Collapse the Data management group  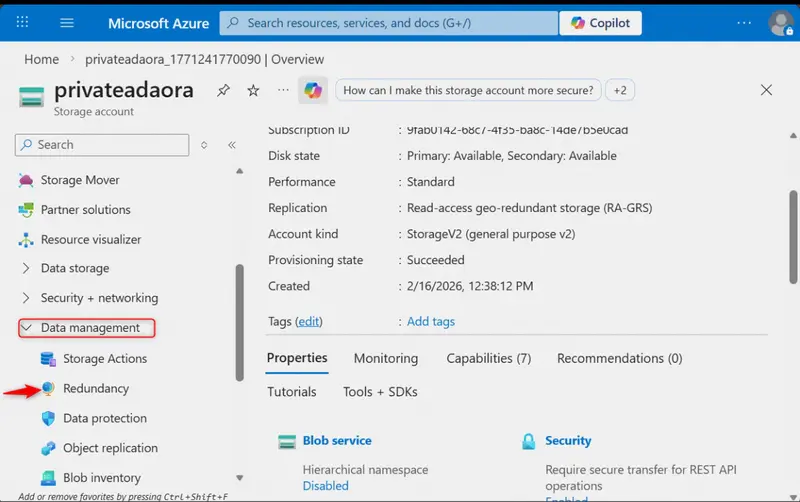pyautogui.click(x=87, y=328)
